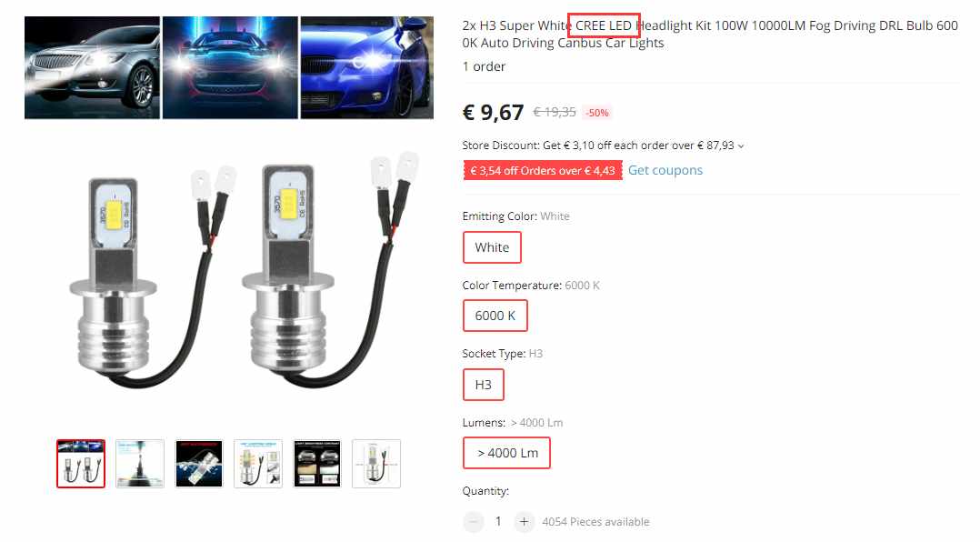Choose the White emitting color option

click(492, 247)
